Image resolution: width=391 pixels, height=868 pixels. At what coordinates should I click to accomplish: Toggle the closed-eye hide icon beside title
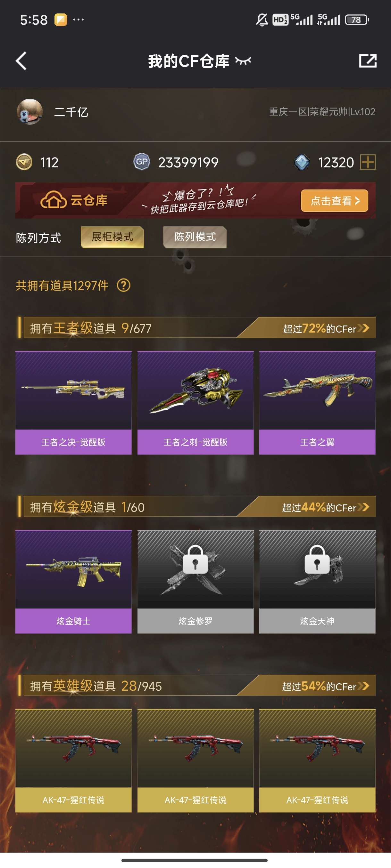(243, 61)
